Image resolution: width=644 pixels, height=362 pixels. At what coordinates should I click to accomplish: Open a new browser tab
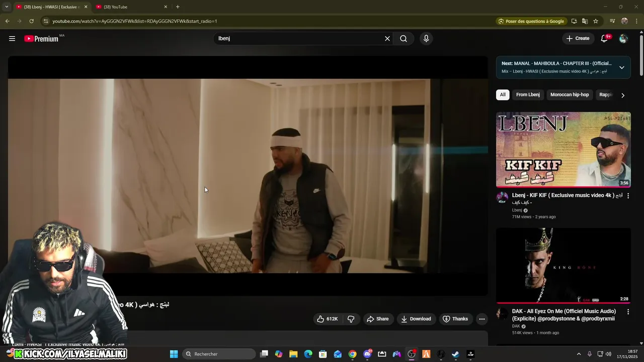tap(178, 7)
